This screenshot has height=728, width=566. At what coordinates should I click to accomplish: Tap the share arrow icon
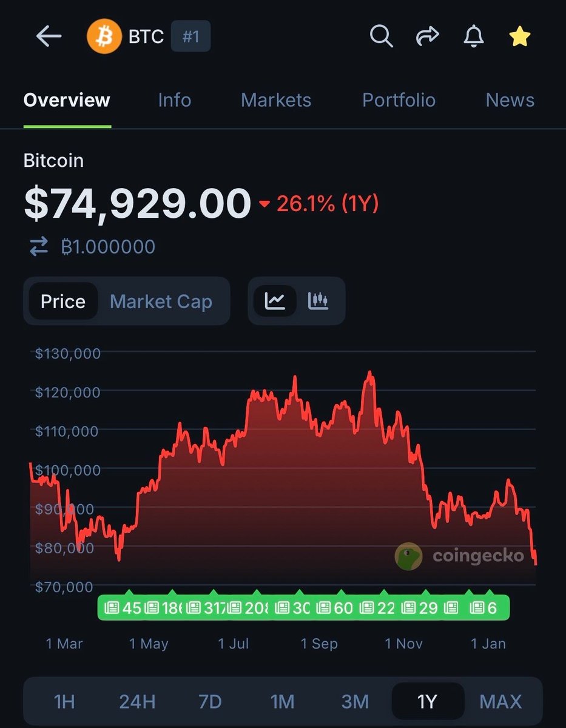[x=427, y=37]
